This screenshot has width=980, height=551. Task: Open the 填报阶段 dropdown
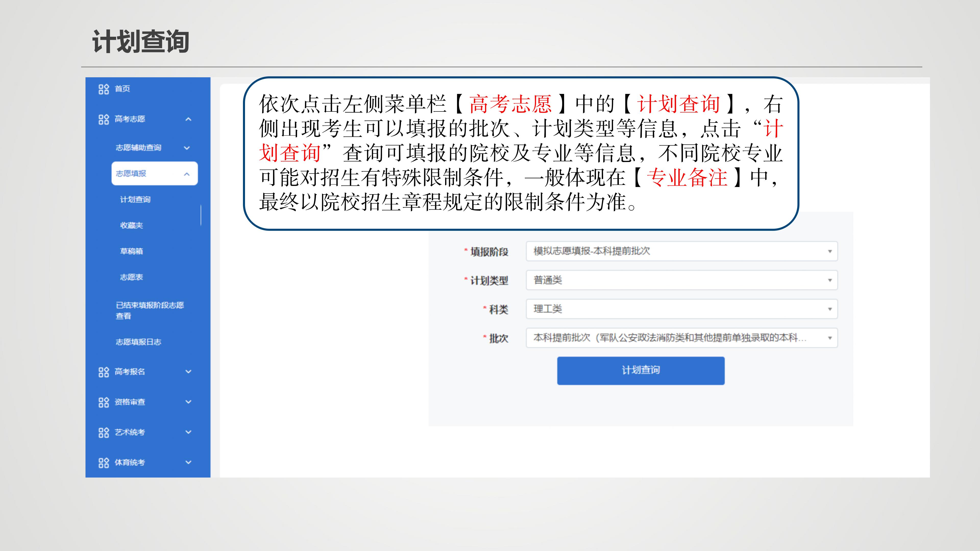click(682, 251)
